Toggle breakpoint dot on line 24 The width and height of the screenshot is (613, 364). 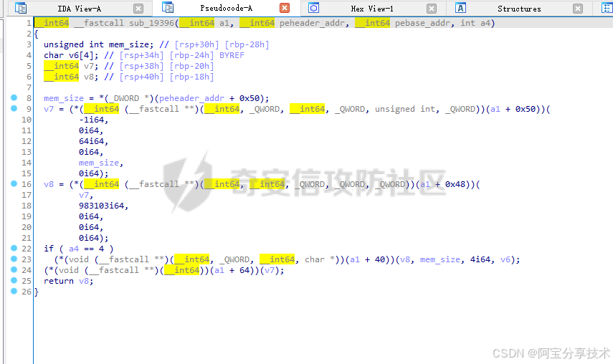tap(14, 269)
